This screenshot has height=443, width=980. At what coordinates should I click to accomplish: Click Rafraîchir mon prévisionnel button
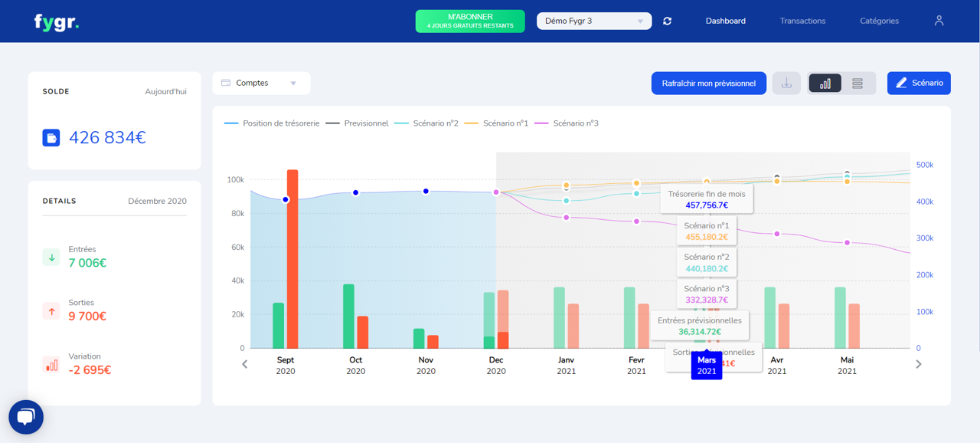pyautogui.click(x=709, y=83)
